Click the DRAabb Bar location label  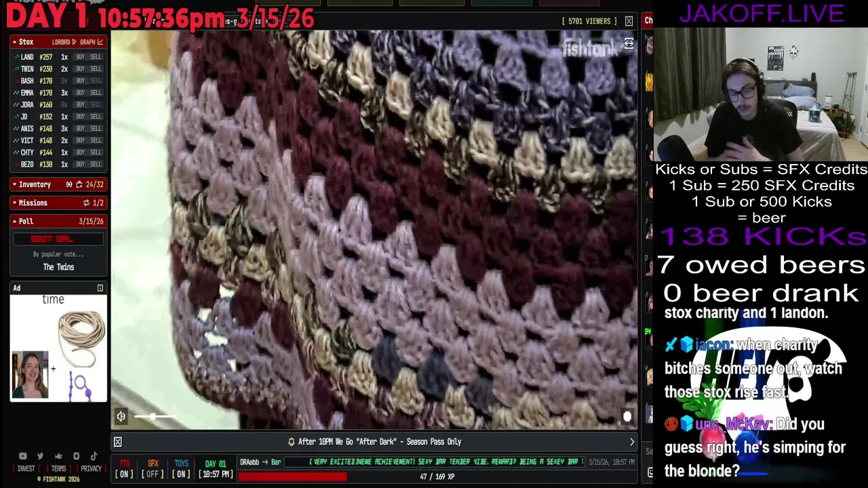[x=260, y=462]
